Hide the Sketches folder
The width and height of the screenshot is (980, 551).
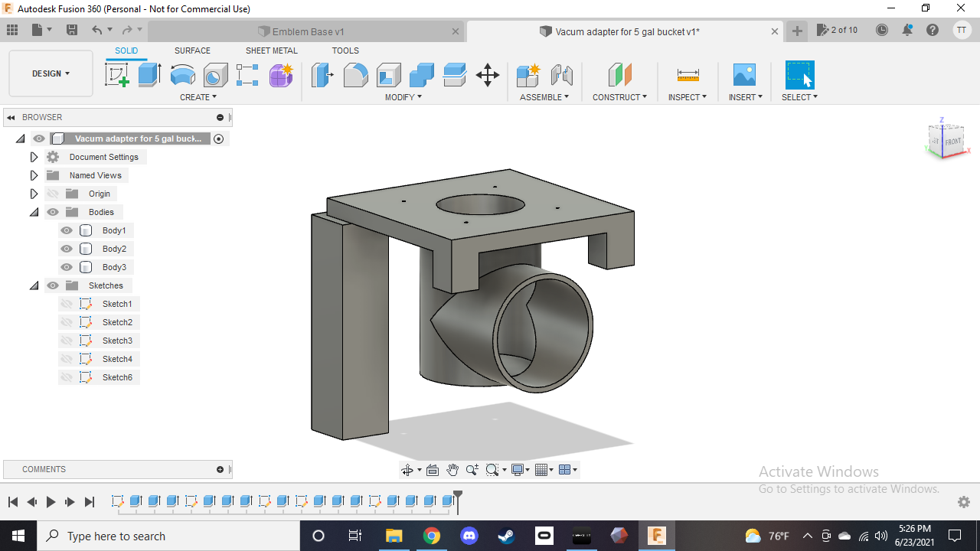[52, 285]
